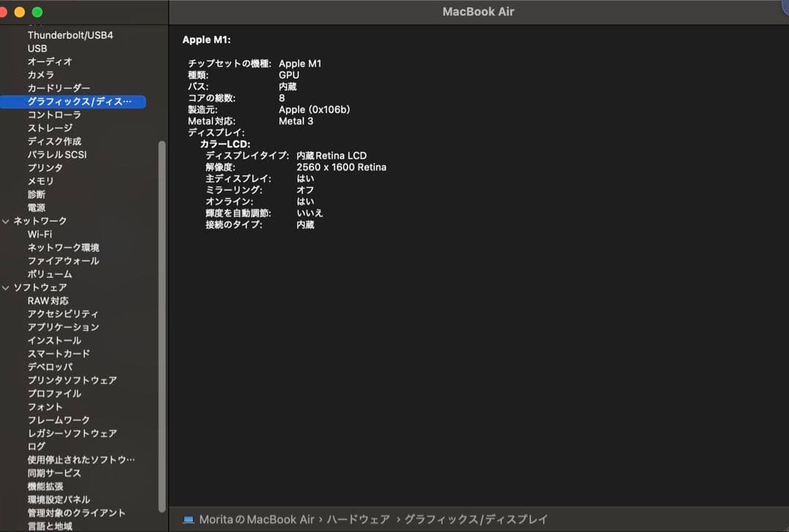This screenshot has width=789, height=532.
Task: Collapse the ネットワーク section
Action: pyautogui.click(x=6, y=221)
